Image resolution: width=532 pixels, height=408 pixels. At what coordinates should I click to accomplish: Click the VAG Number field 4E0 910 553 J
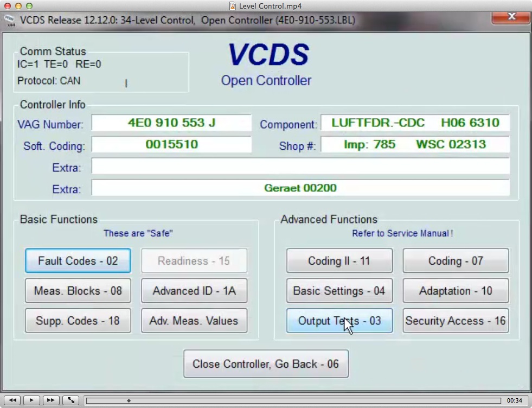[171, 123]
